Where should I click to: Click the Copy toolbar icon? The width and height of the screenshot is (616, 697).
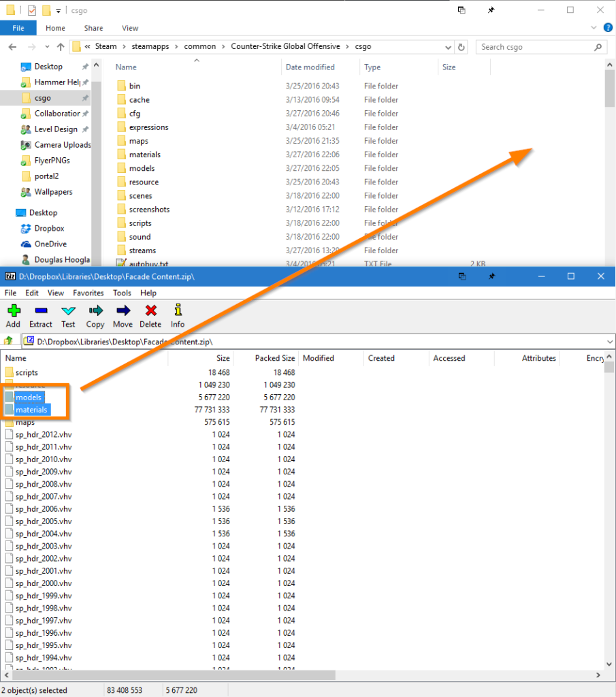tap(95, 316)
